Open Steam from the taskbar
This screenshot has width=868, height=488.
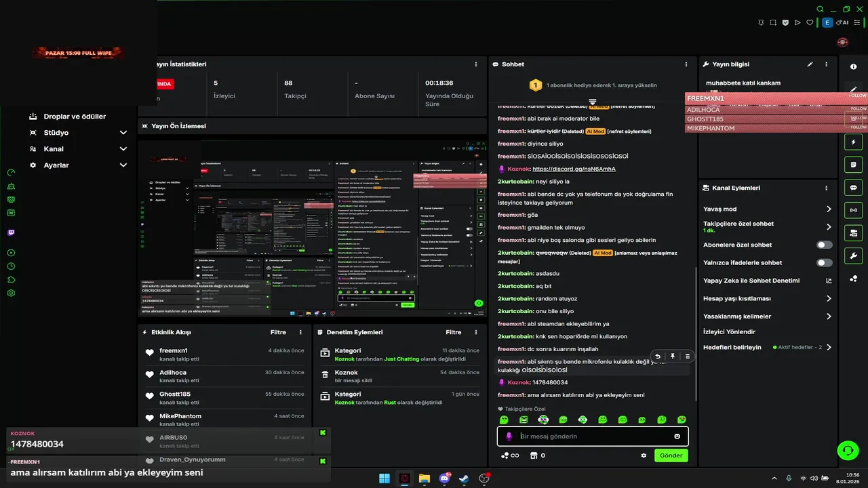pyautogui.click(x=465, y=479)
